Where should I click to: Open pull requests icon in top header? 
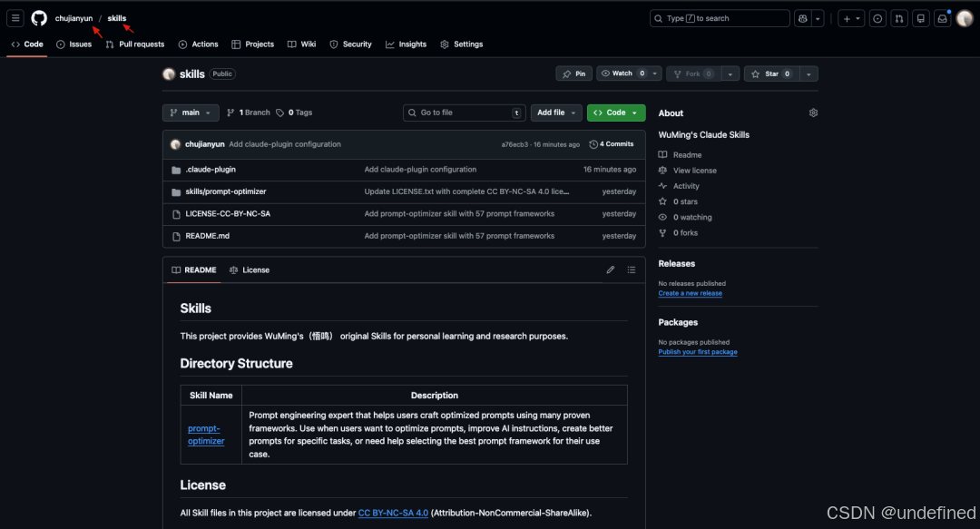898,19
